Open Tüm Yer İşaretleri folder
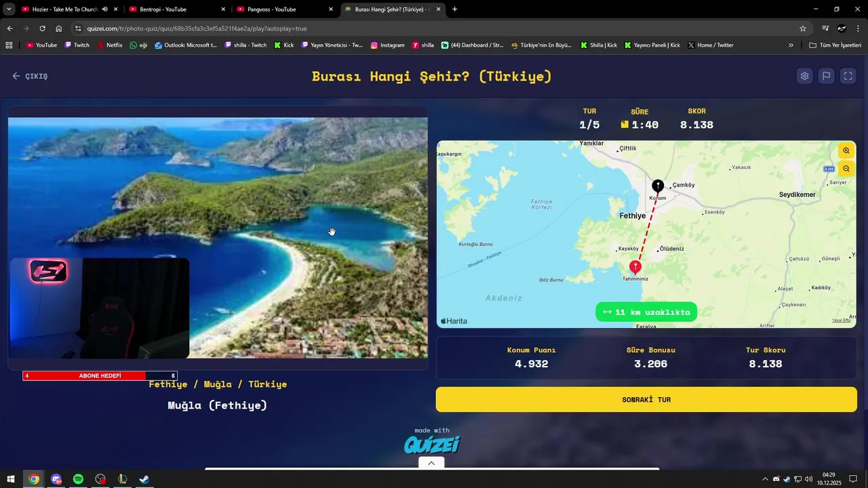The image size is (868, 488). (835, 45)
